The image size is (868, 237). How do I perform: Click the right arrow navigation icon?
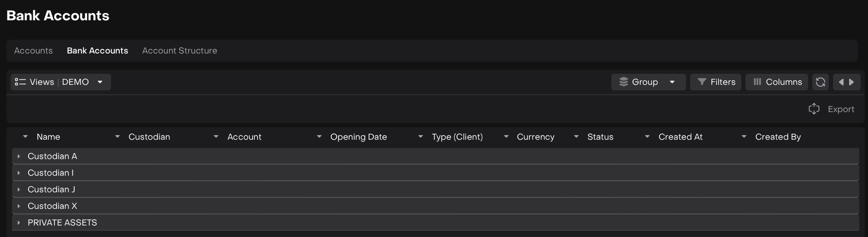click(851, 82)
